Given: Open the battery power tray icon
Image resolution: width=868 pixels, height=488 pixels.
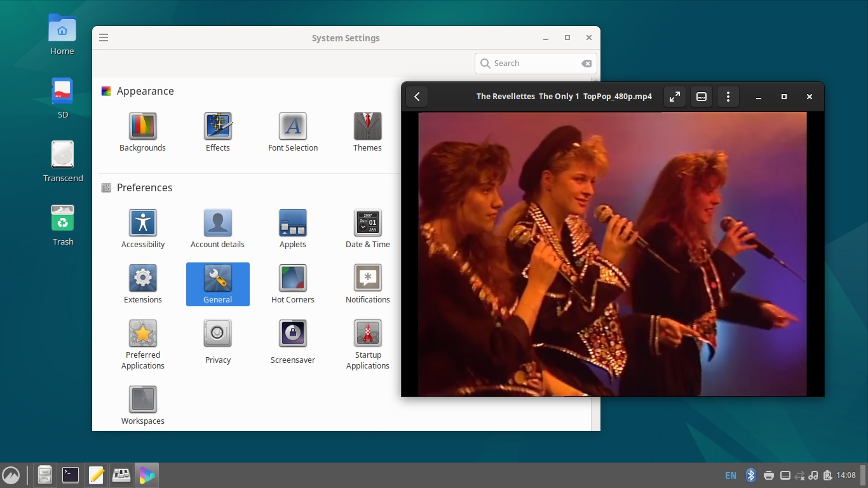Looking at the screenshot, I should coord(827,475).
